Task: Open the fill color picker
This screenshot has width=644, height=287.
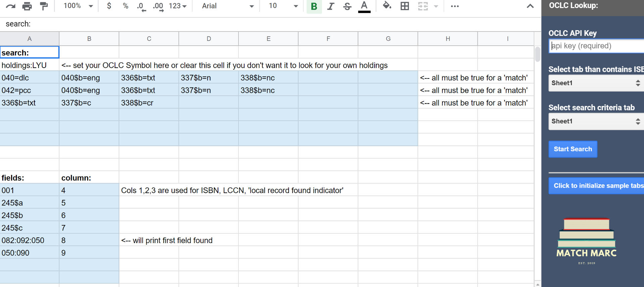Action: point(387,6)
